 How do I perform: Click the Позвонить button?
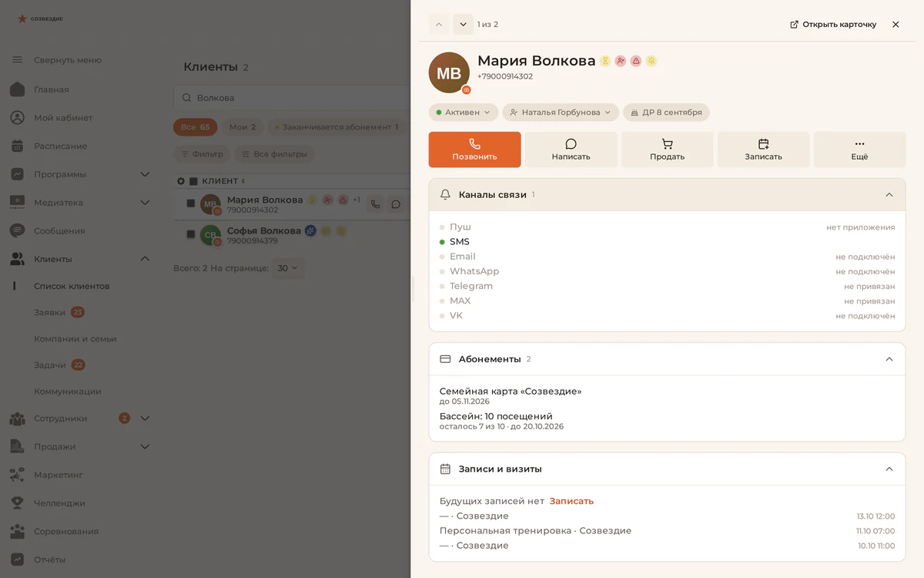474,150
